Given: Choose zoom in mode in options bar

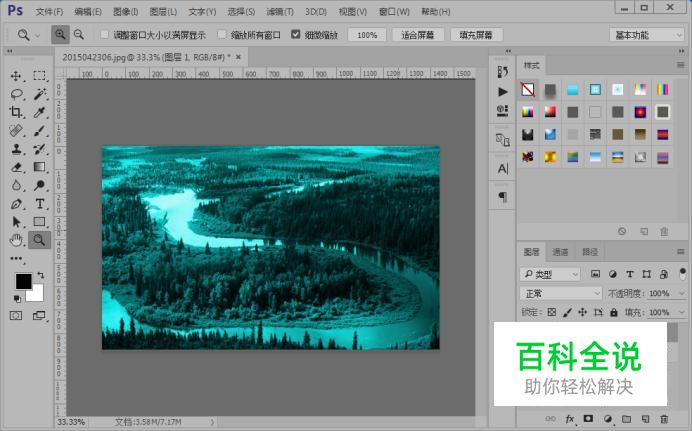Looking at the screenshot, I should 60,34.
